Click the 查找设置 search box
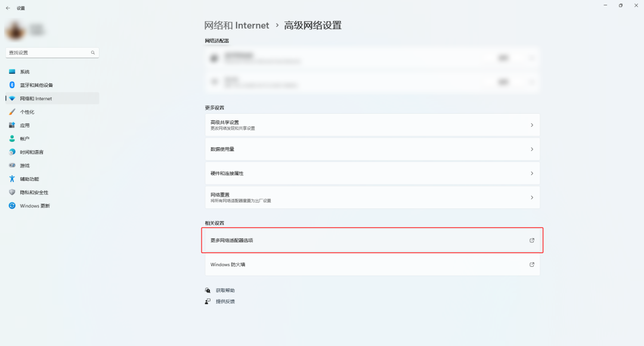The height and width of the screenshot is (346, 644). [x=52, y=52]
